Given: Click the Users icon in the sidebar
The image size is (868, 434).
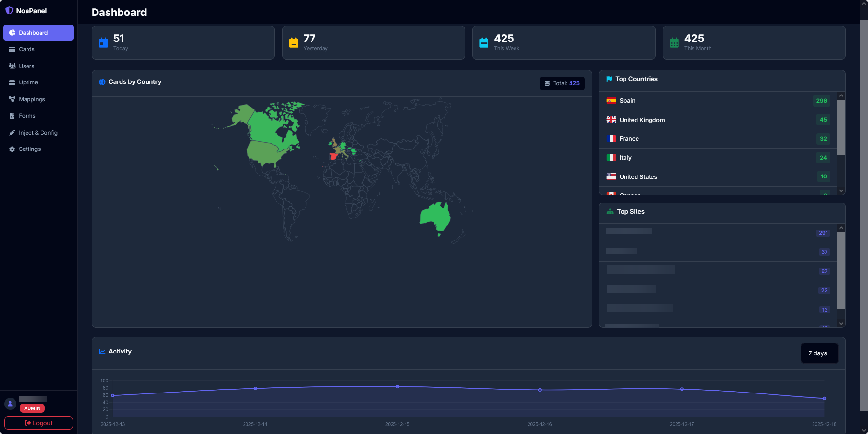Looking at the screenshot, I should (12, 66).
